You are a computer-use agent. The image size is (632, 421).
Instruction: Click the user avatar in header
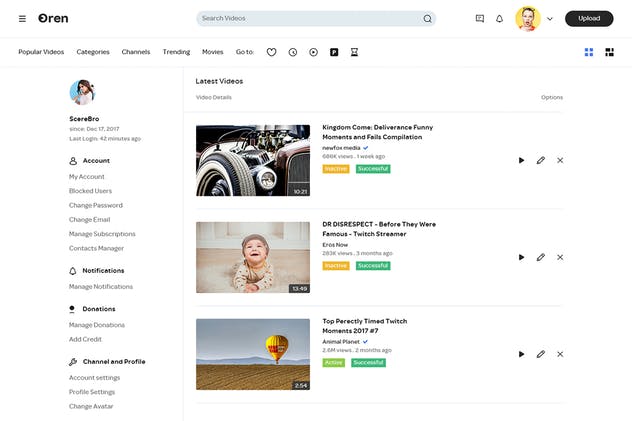pyautogui.click(x=528, y=19)
